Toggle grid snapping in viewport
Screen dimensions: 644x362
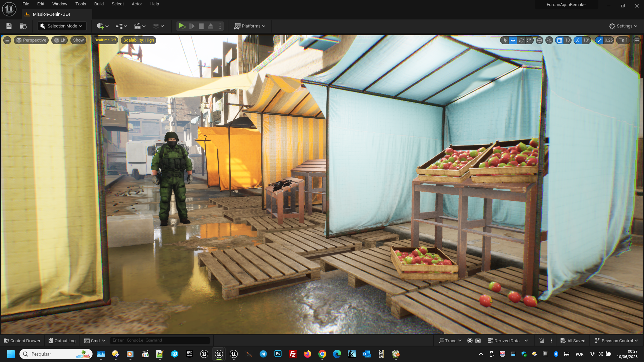coord(559,40)
